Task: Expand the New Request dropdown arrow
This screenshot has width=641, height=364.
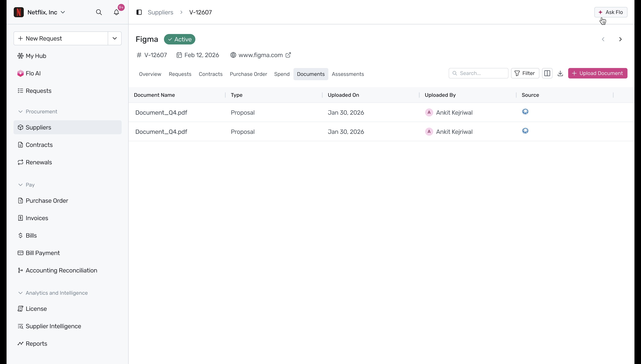Action: pyautogui.click(x=115, y=39)
